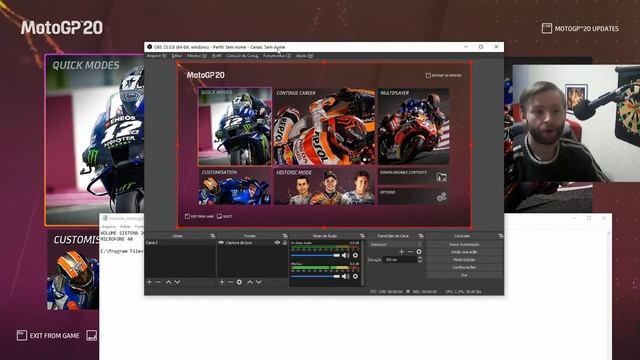Pop out the Mixer de Áudio dock

[x=362, y=236]
